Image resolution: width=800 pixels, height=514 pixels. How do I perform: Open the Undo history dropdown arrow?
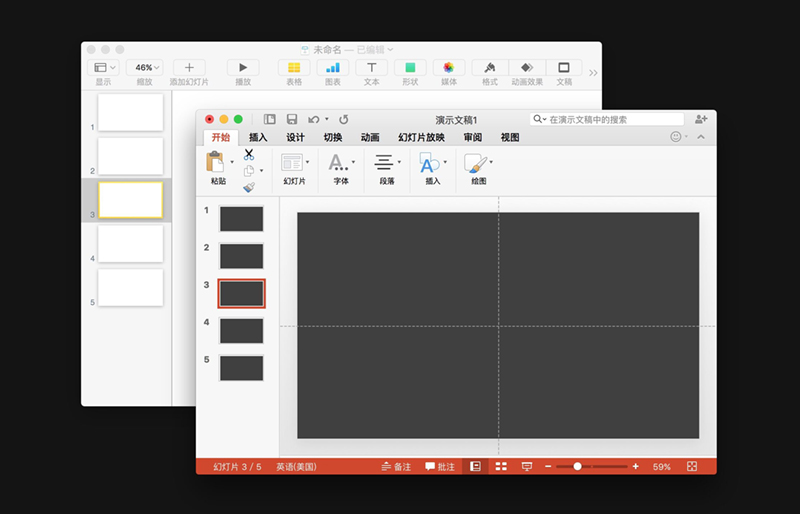click(x=327, y=119)
